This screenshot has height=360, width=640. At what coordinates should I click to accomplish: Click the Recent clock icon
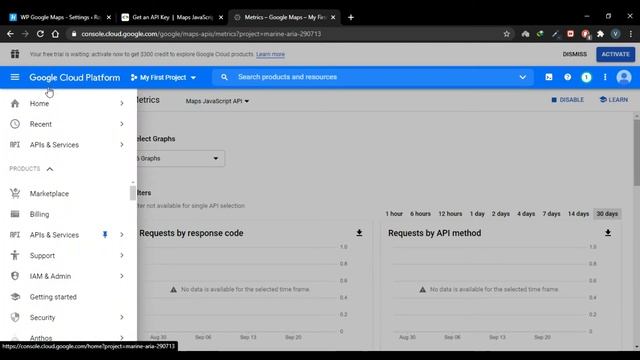pos(15,124)
